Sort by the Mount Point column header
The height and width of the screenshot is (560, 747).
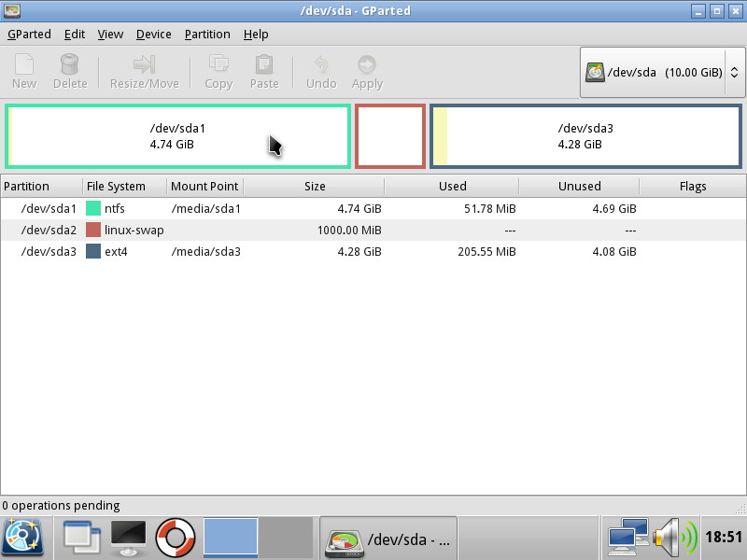[x=204, y=186]
